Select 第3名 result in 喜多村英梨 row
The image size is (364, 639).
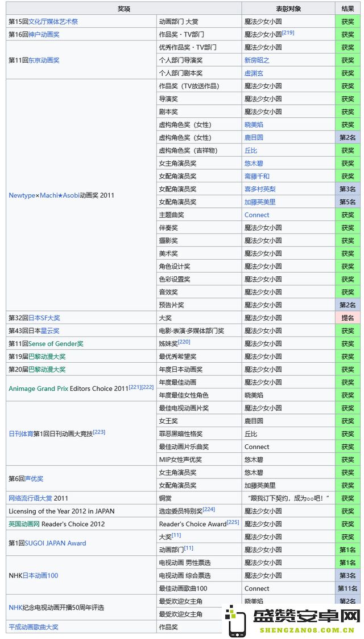(348, 189)
